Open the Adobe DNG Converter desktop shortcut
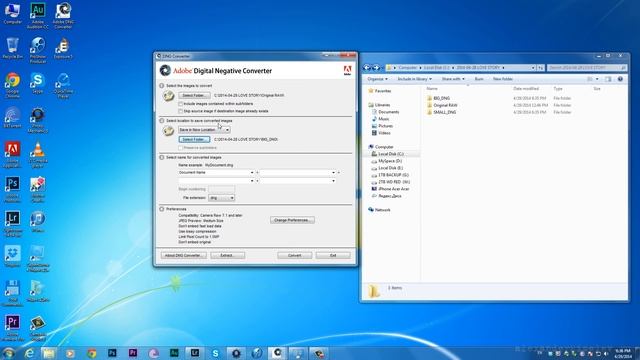This screenshot has width=640, height=360. coord(63,15)
